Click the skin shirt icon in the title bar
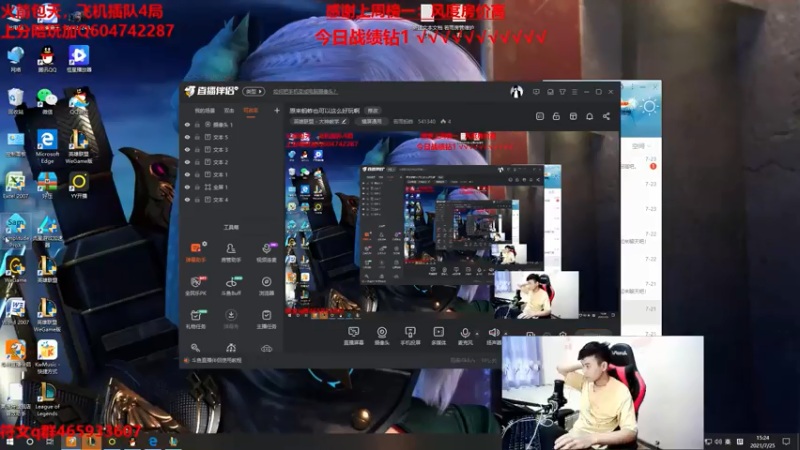Image resolution: width=800 pixels, height=450 pixels. 562,92
